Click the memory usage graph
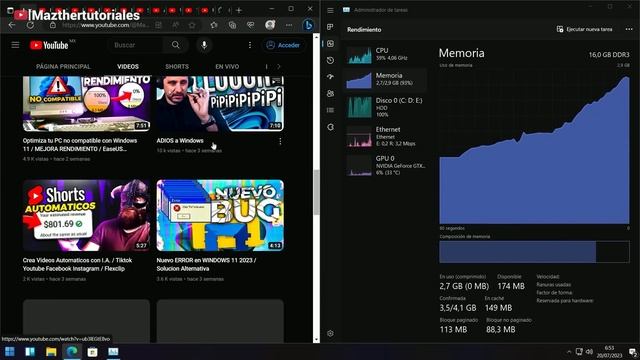 pyautogui.click(x=534, y=147)
